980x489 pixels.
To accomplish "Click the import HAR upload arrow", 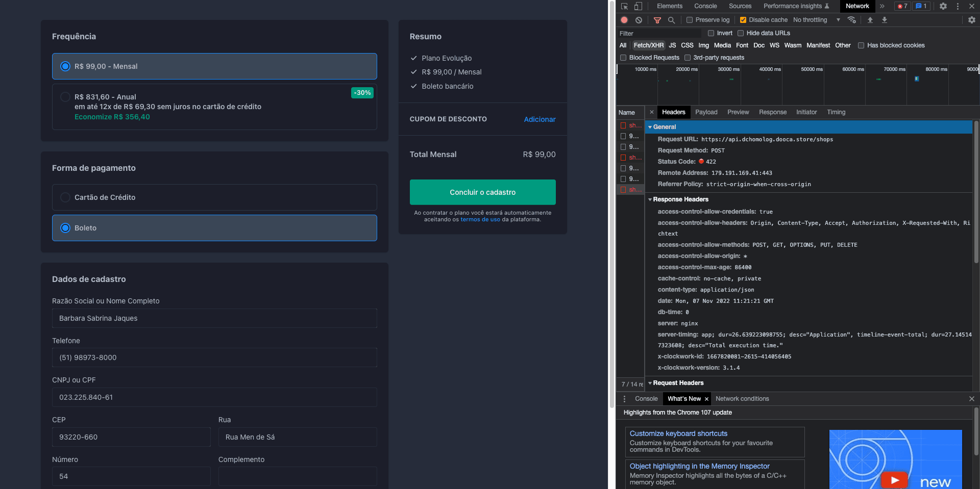I will [x=870, y=20].
